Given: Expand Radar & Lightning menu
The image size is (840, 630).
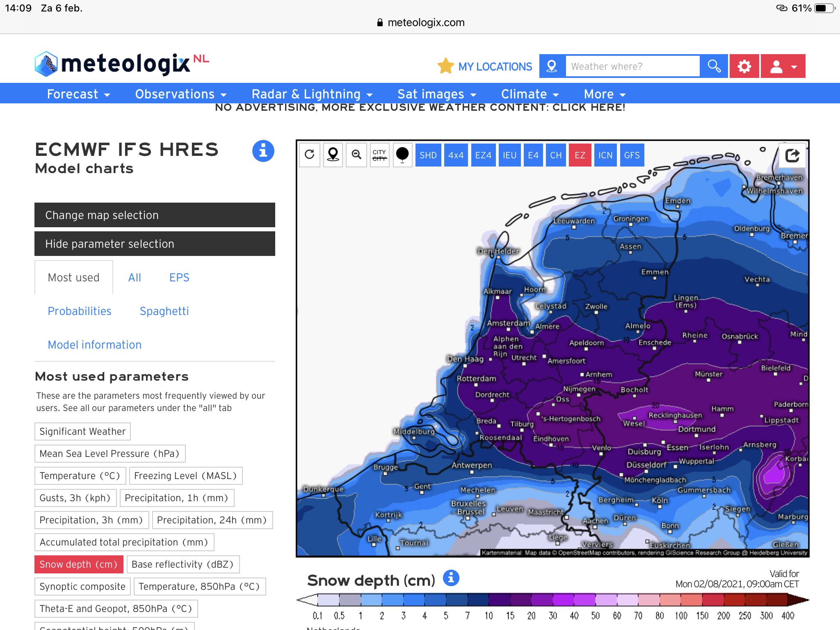Looking at the screenshot, I should (312, 94).
